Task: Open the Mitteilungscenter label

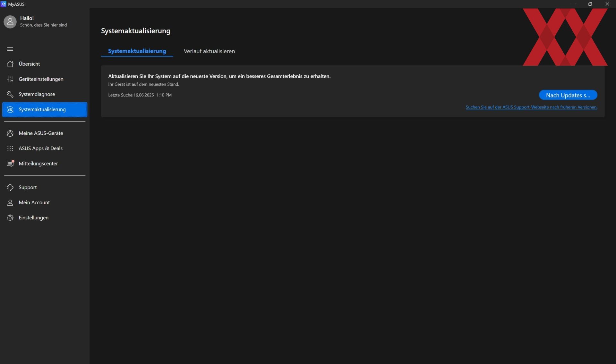Action: pos(38,164)
